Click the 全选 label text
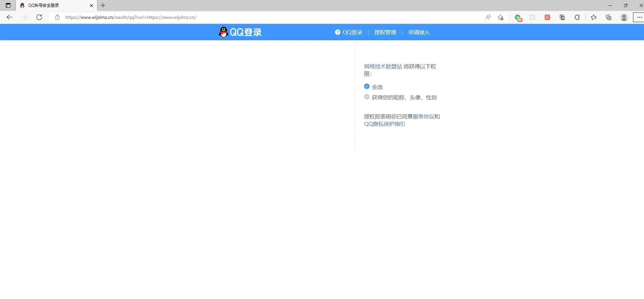644x299 pixels. [x=377, y=87]
